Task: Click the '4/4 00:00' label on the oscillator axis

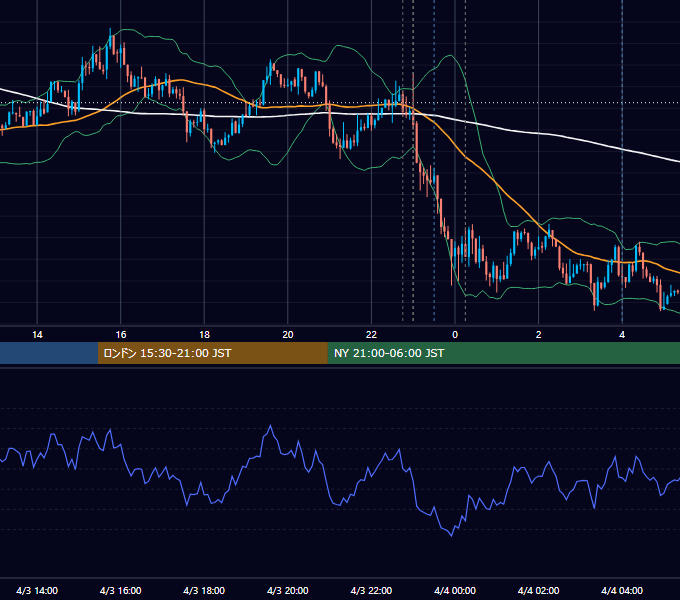Action: [455, 590]
